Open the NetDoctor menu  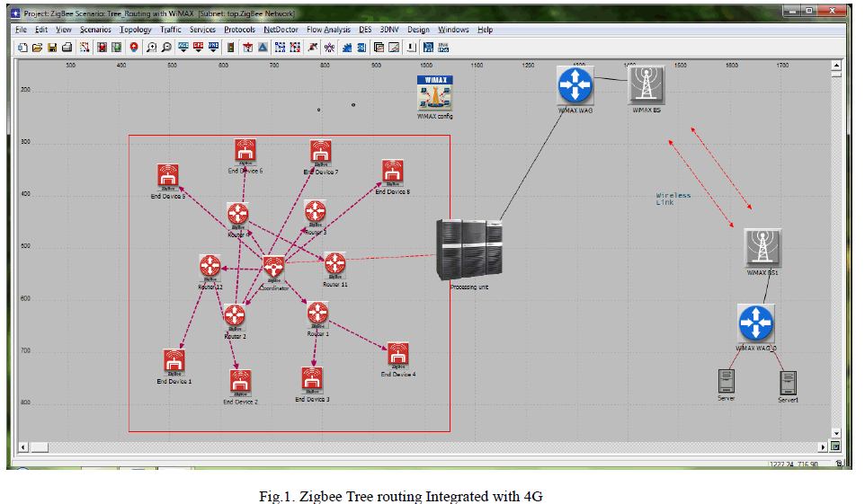[x=281, y=30]
